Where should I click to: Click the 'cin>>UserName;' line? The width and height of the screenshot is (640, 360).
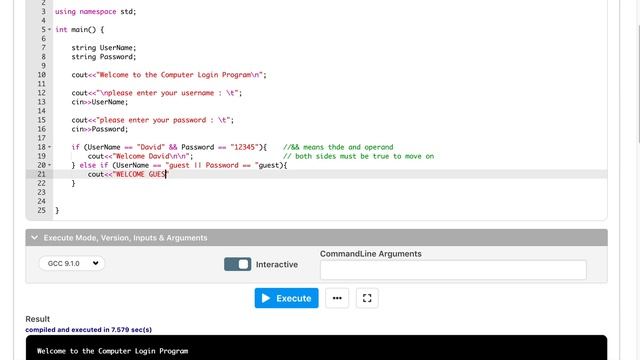pyautogui.click(x=100, y=102)
